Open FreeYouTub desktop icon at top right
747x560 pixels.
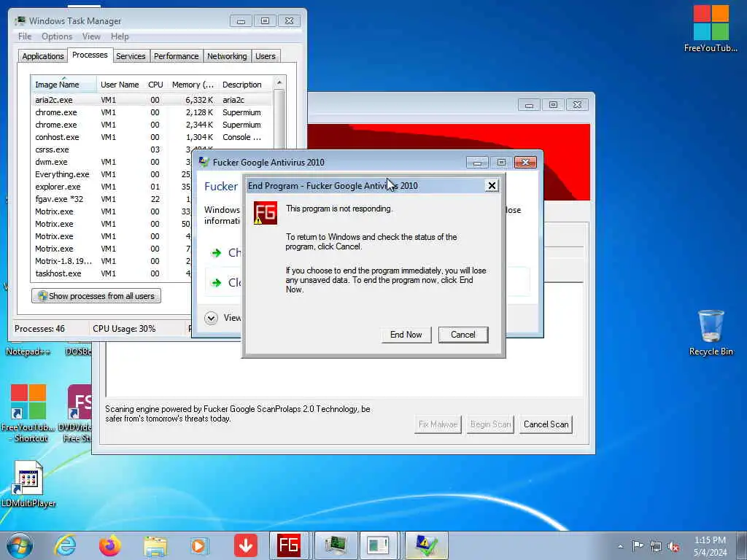pos(711,28)
